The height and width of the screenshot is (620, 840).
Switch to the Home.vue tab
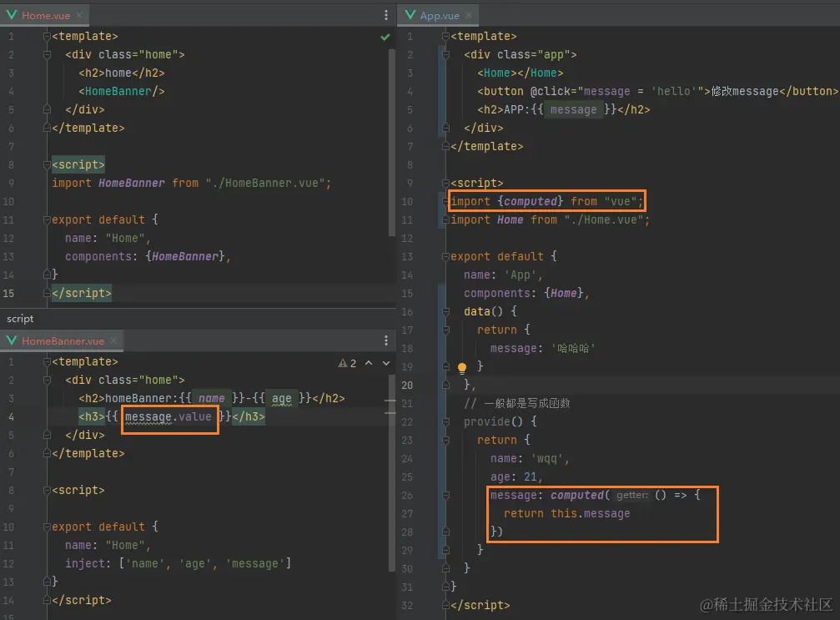pyautogui.click(x=46, y=16)
